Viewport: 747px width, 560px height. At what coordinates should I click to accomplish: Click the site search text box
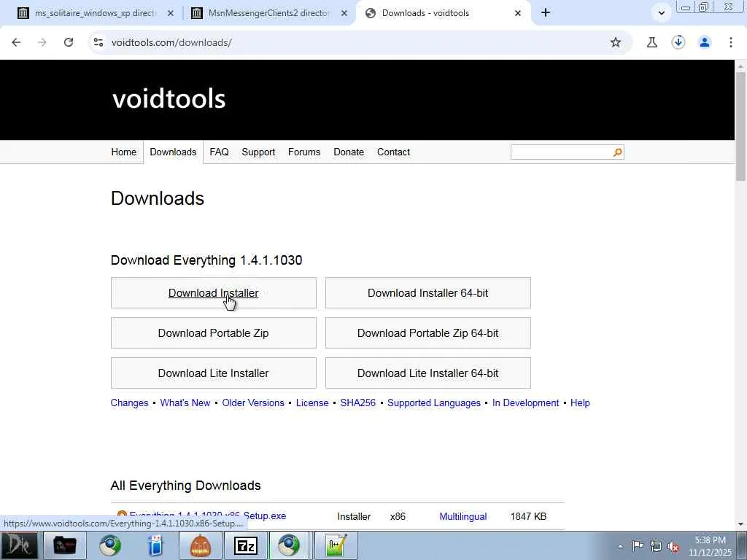click(x=561, y=152)
